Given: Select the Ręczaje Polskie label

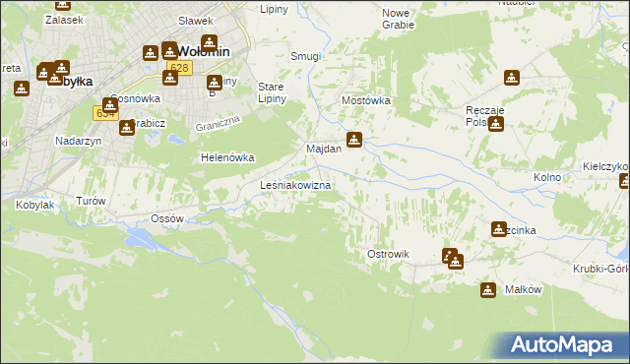Looking at the screenshot, I should point(484,116).
